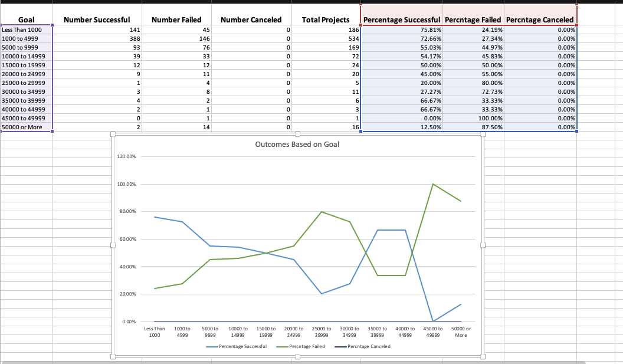Viewport: 623px width, 364px height.
Task: Click the '50000 or More' goal cell
Action: 26,127
